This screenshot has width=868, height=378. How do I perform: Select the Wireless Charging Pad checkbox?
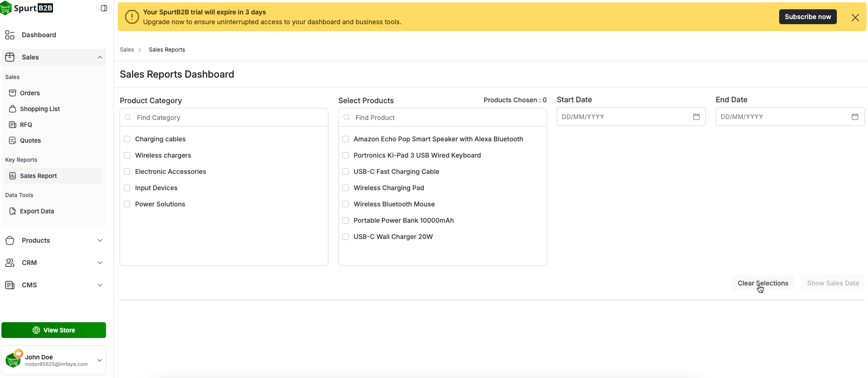click(346, 188)
